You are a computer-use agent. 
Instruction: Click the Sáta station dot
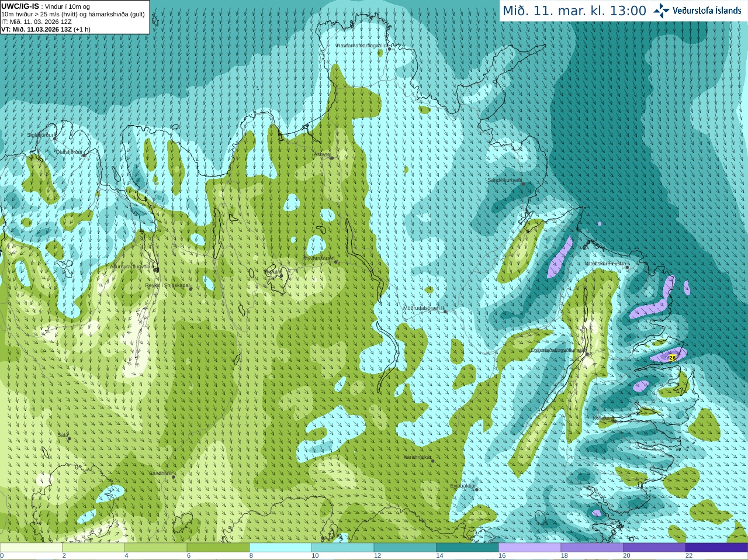[69, 438]
